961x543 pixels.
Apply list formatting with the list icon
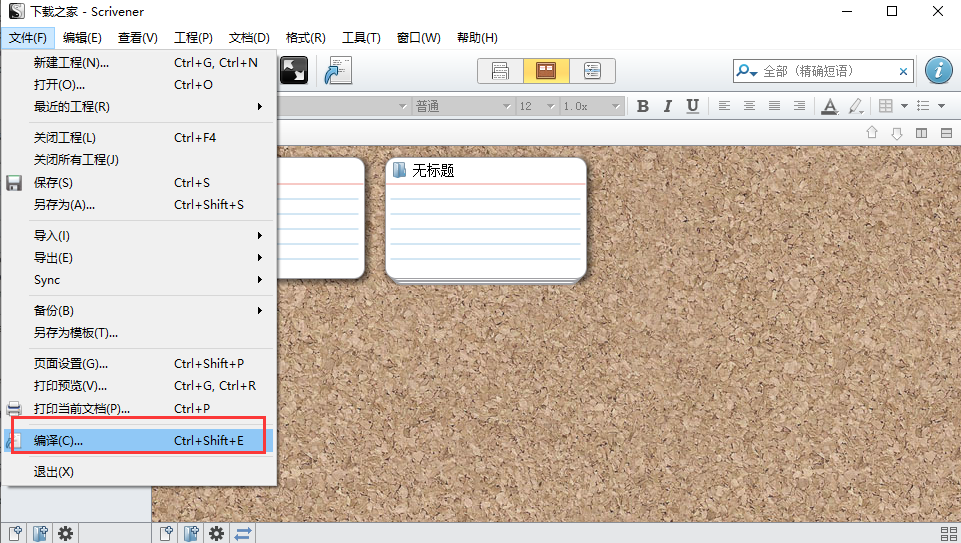pyautogui.click(x=923, y=106)
